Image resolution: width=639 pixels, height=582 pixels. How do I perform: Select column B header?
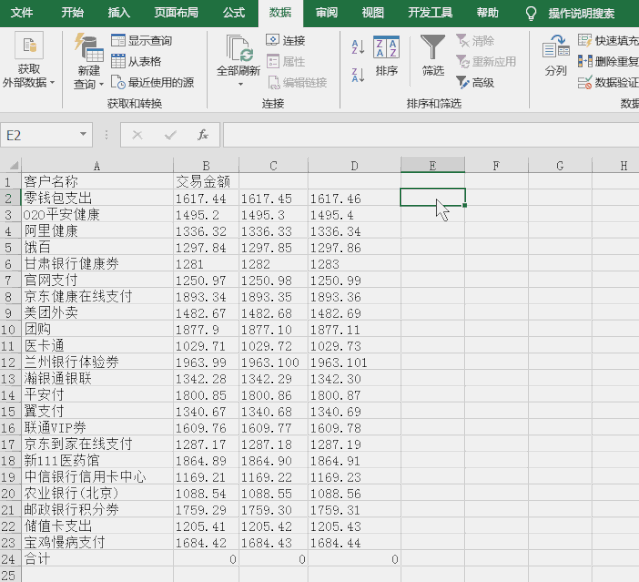(x=206, y=165)
